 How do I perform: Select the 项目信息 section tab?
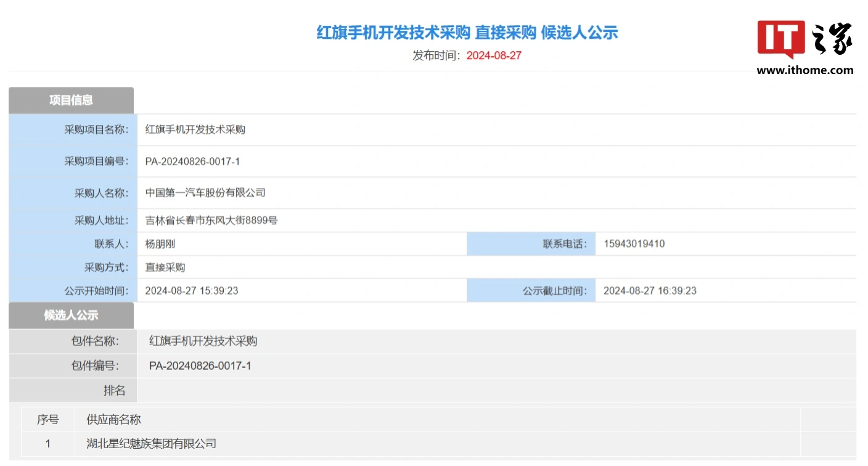click(71, 100)
